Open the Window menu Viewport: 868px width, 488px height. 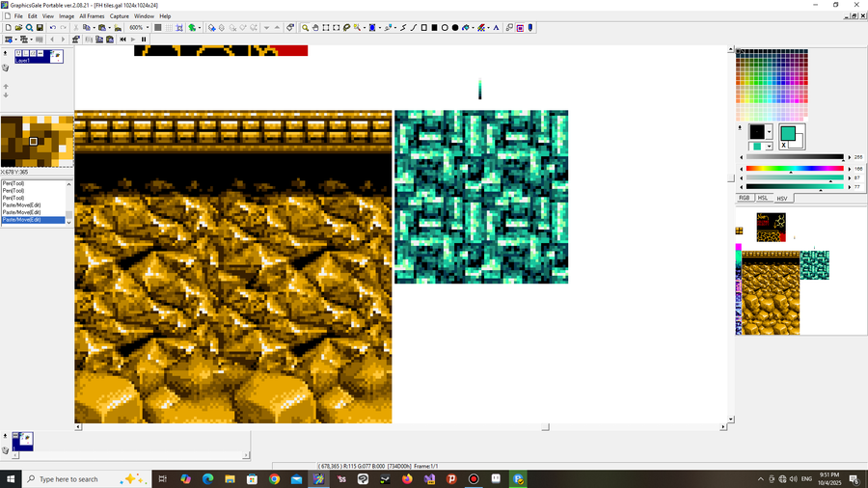pos(144,16)
